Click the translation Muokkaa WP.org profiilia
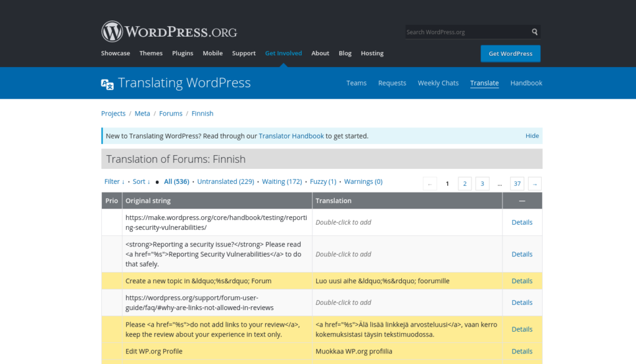Image resolution: width=636 pixels, height=364 pixels. (x=353, y=352)
